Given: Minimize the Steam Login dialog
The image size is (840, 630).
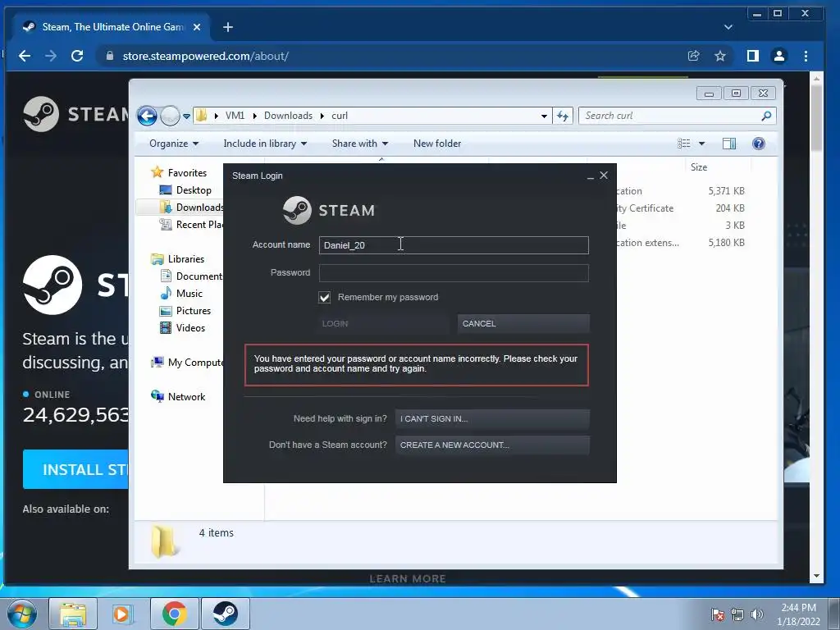Looking at the screenshot, I should coord(591,176).
